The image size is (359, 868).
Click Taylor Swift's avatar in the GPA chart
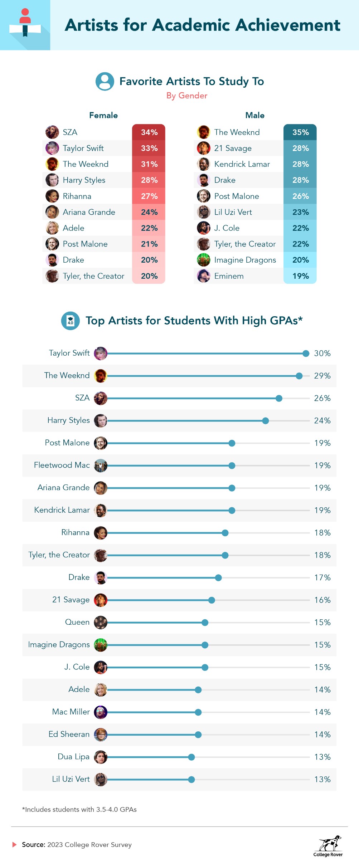coord(101,353)
